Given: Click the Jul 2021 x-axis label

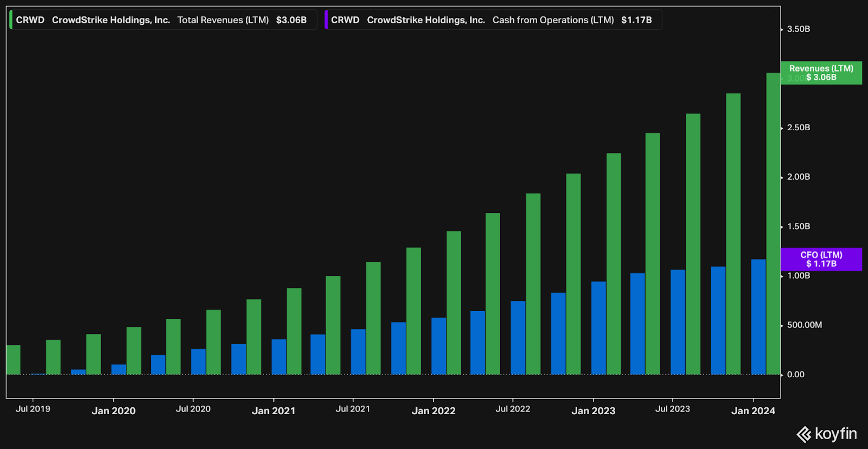Looking at the screenshot, I should click(x=353, y=409).
